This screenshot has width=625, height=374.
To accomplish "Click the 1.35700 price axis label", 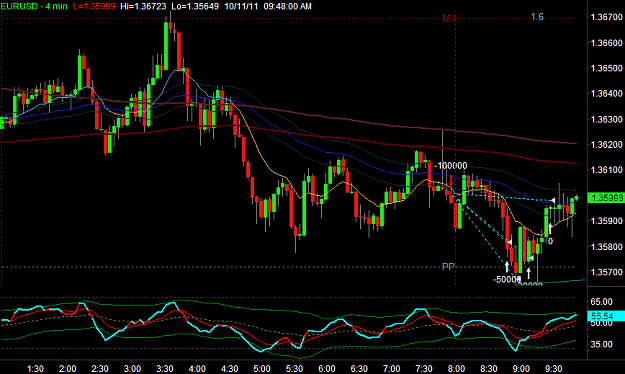I will 606,272.
